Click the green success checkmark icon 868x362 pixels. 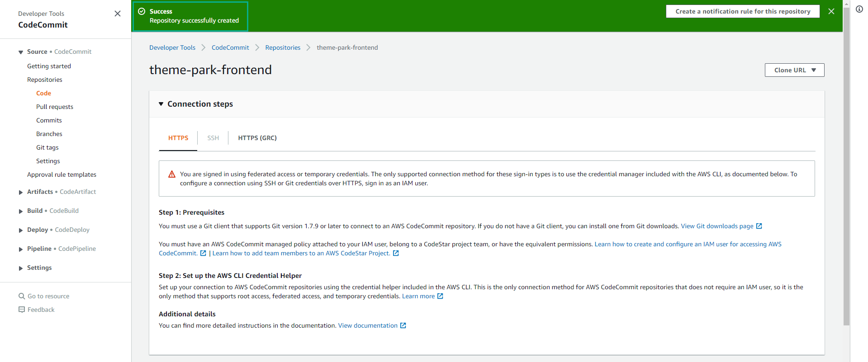tap(142, 11)
